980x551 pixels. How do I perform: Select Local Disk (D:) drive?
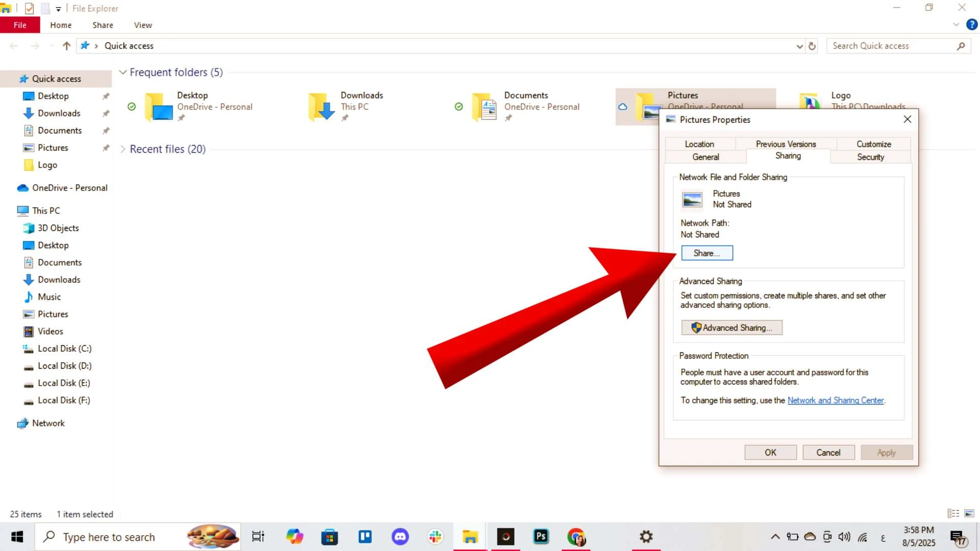click(x=64, y=366)
